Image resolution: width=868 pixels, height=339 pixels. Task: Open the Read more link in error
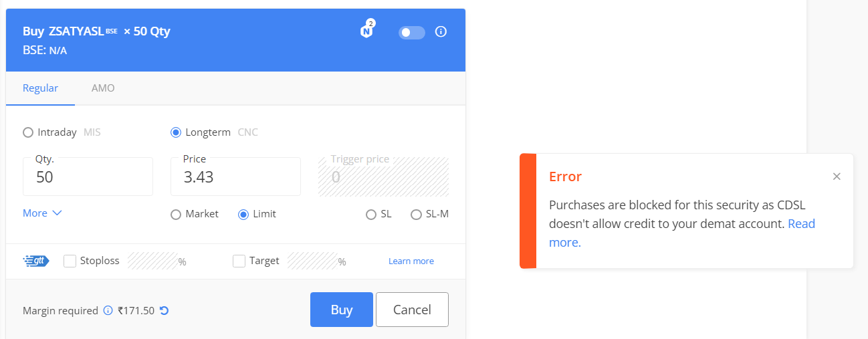point(801,224)
